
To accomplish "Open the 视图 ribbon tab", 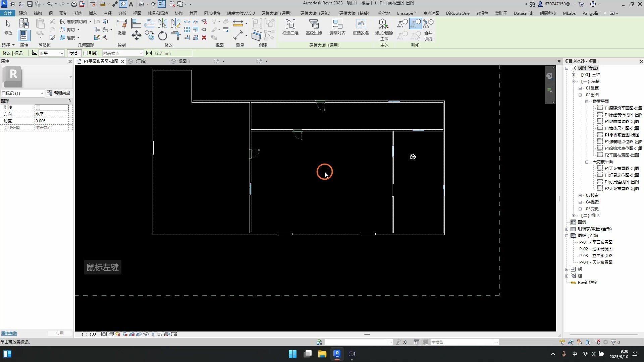I will click(137, 13).
